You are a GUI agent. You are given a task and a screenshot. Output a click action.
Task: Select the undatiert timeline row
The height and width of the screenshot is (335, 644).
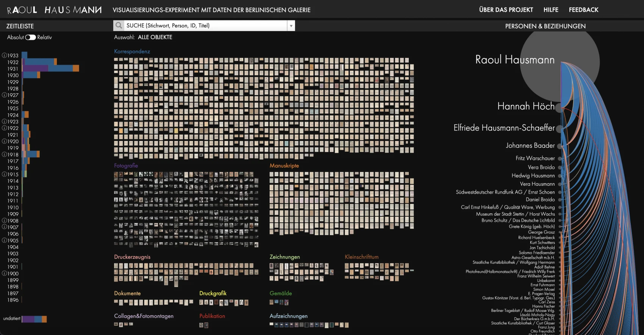pyautogui.click(x=12, y=319)
